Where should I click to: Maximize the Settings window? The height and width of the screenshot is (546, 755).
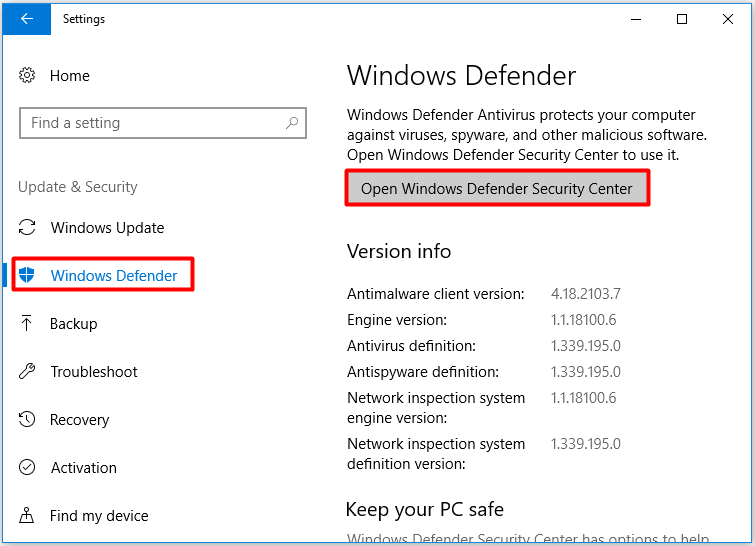(682, 19)
